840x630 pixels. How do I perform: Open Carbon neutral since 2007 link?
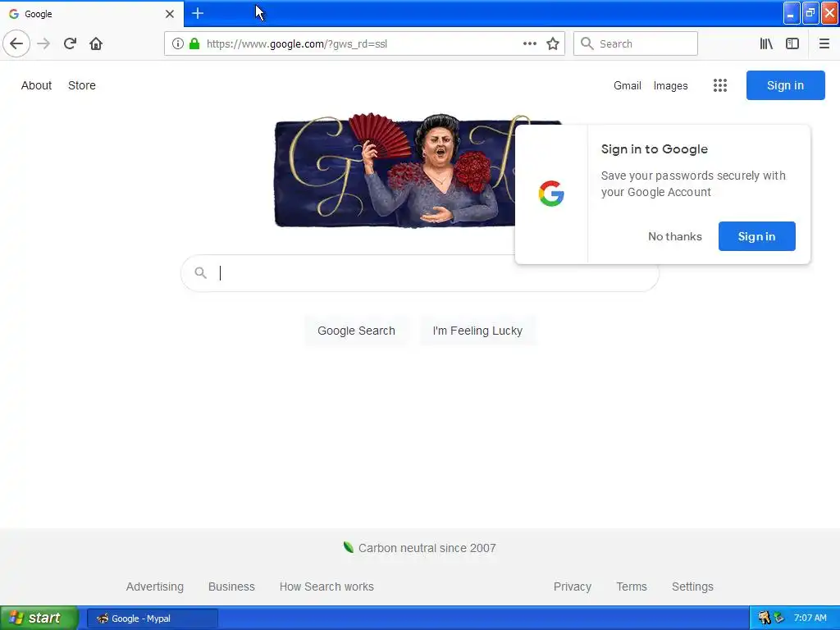click(427, 548)
